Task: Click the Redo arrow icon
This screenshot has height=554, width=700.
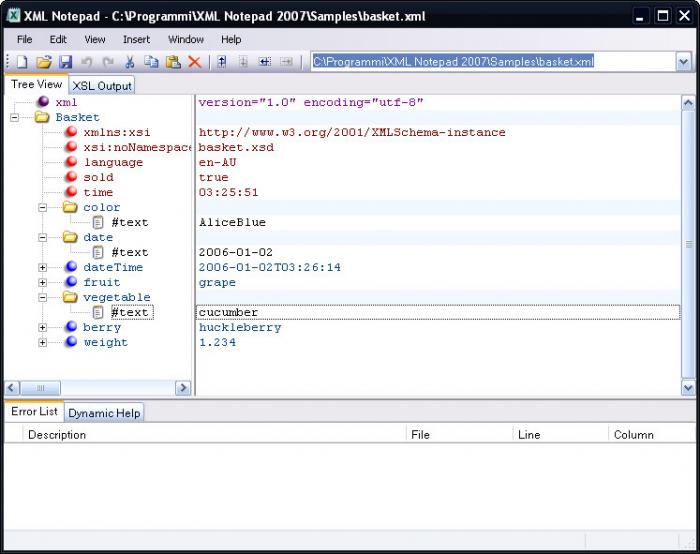Action: coord(108,62)
